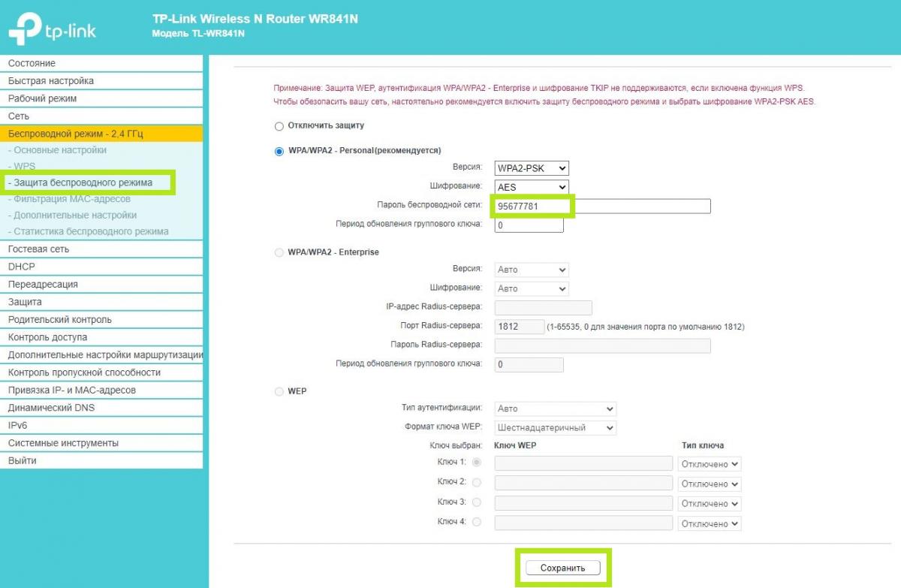Open 'Фильтрация MAC-адресов' submenu link

point(72,199)
